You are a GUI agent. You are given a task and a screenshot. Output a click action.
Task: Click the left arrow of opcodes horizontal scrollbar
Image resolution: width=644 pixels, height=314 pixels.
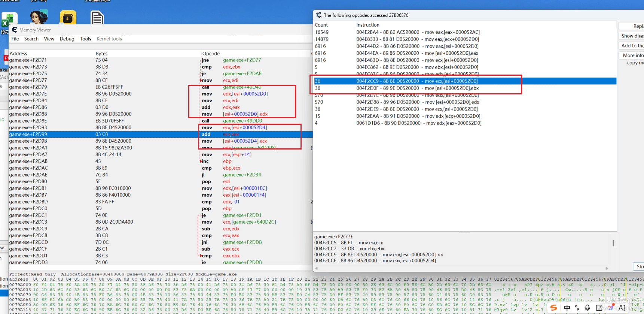[317, 268]
